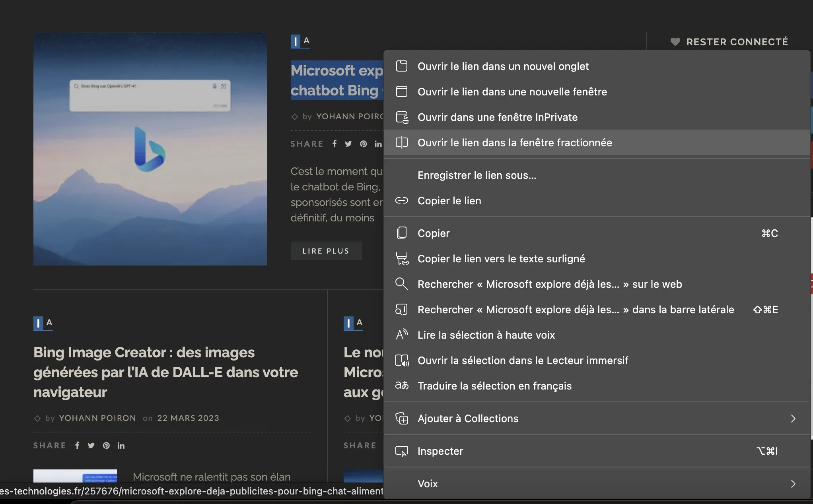Click the IA category tag above top article
Viewport: 813px width, 504px height.
300,41
